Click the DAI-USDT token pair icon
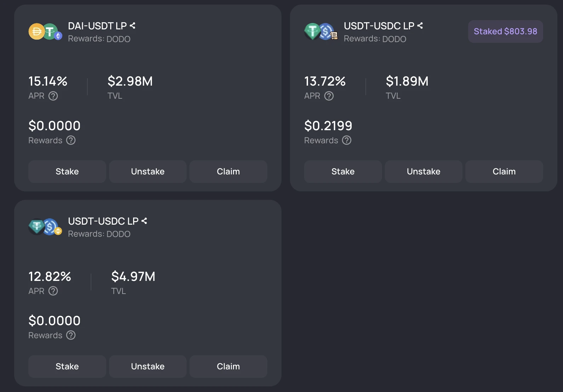This screenshot has width=563, height=392. tap(45, 31)
